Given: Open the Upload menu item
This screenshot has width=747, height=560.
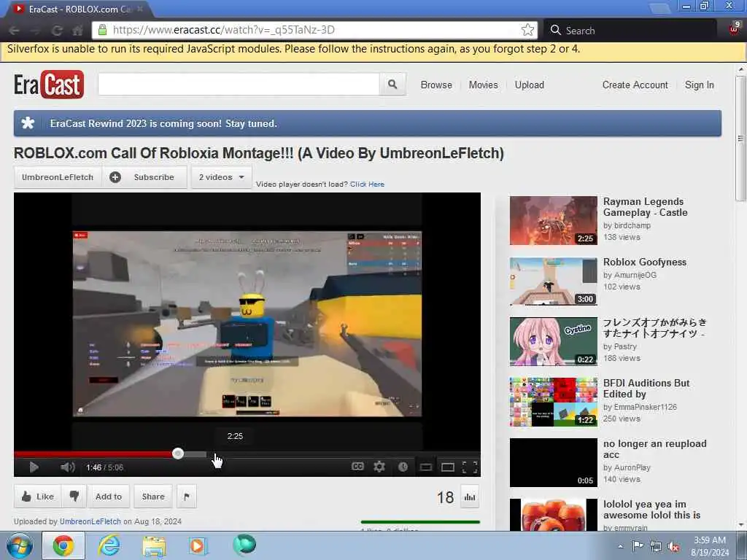Looking at the screenshot, I should click(530, 85).
